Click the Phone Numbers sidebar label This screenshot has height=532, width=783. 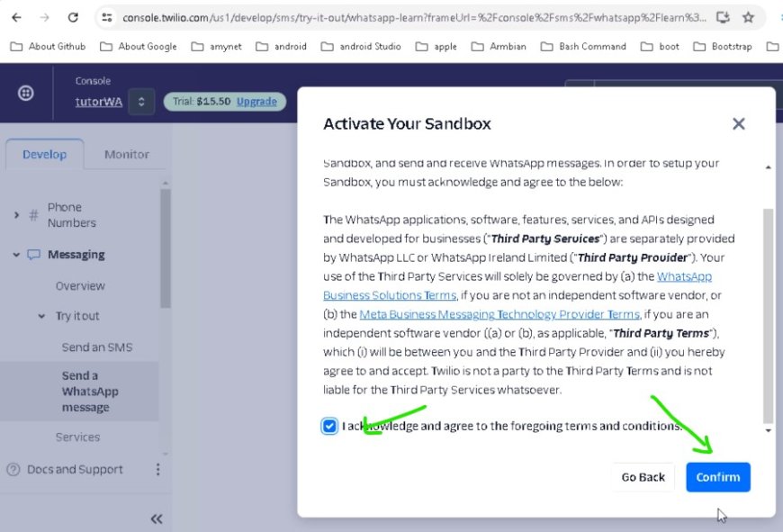(71, 215)
